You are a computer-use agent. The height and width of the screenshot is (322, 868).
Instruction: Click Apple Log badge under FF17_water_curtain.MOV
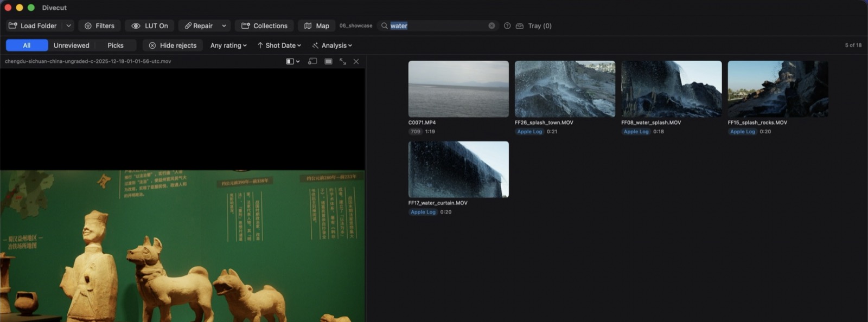423,212
